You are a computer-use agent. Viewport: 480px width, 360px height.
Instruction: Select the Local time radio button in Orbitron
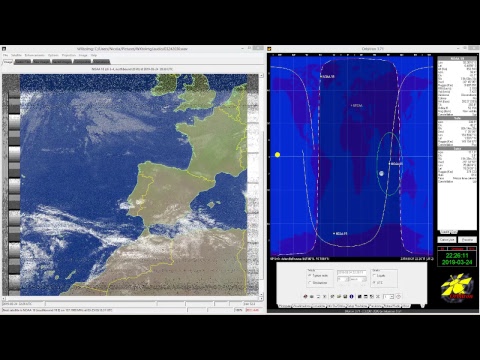point(374,275)
